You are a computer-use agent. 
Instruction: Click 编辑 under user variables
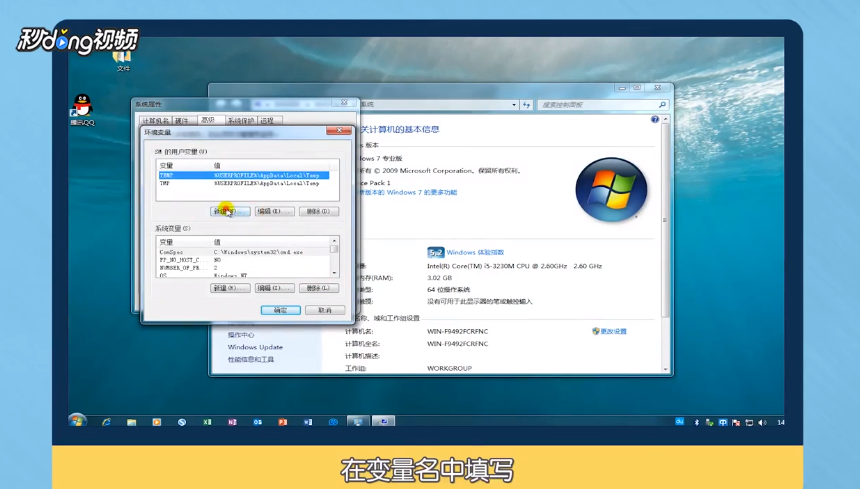[x=275, y=211]
